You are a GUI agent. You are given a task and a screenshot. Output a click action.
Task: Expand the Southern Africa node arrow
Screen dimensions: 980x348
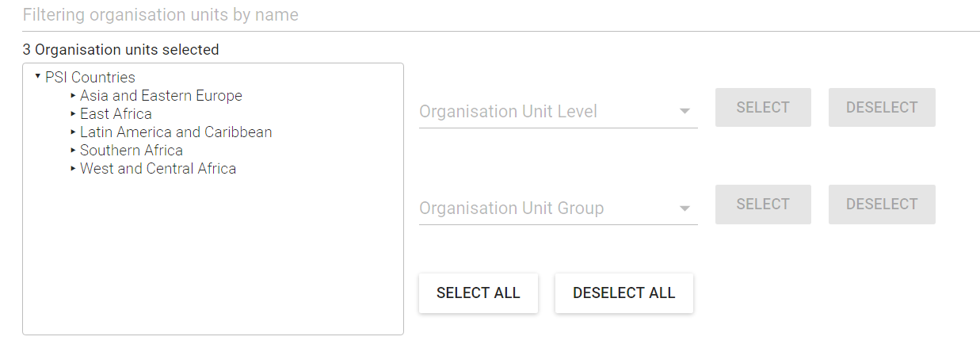[x=74, y=150]
